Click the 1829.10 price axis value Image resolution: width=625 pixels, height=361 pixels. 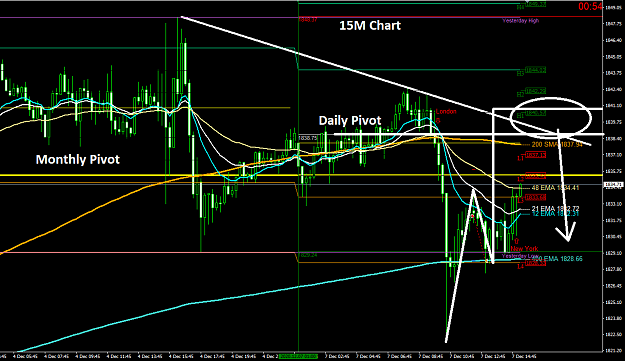coord(614,253)
